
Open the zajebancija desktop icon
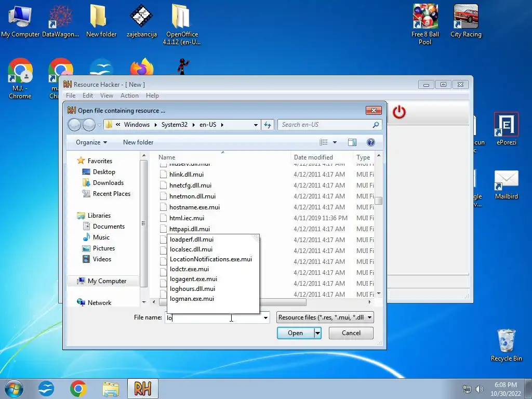coord(142,21)
